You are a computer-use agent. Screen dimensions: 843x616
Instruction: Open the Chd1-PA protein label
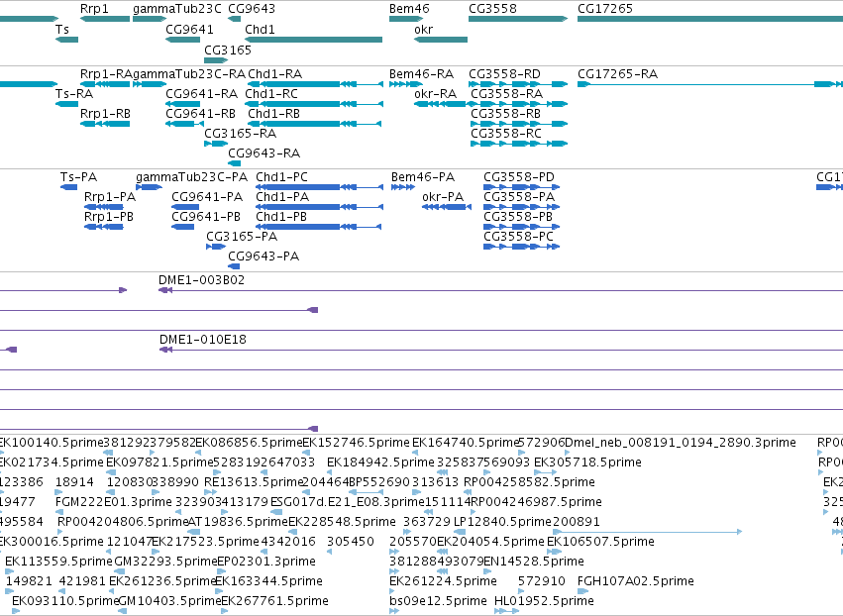[x=282, y=197]
